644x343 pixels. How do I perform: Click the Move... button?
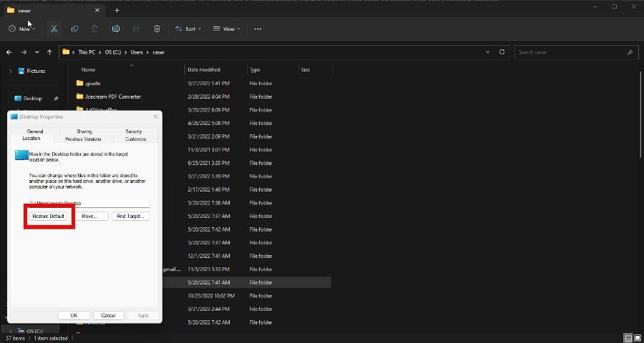coord(89,216)
